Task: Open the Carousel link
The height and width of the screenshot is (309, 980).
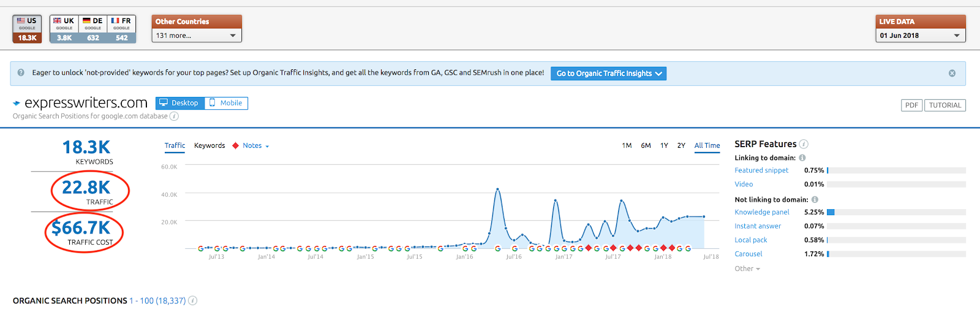Action: click(748, 254)
